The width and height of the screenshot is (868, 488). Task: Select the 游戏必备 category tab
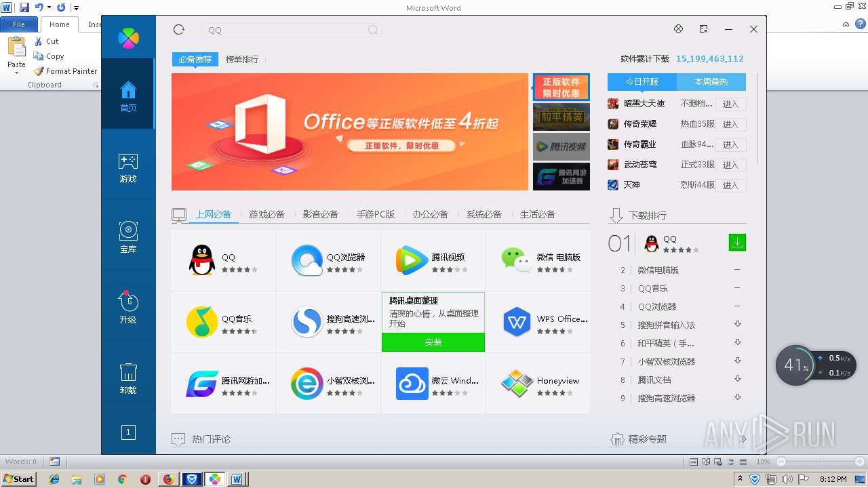tap(267, 214)
